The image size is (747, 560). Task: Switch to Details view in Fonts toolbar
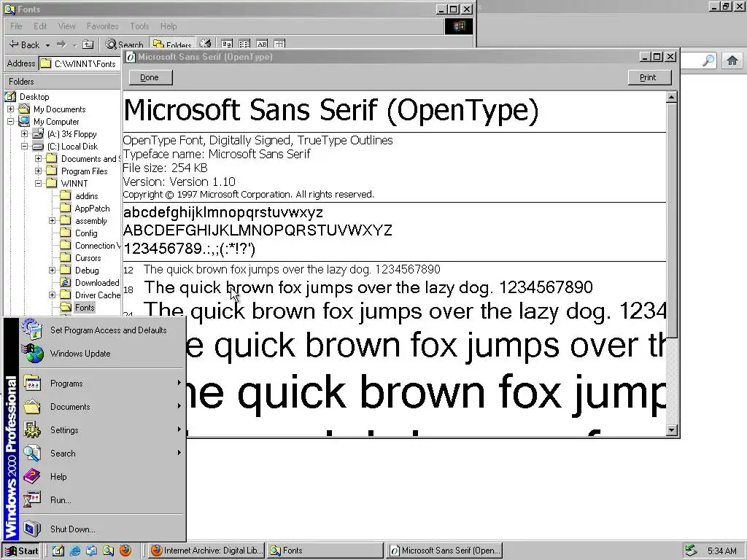[x=279, y=44]
